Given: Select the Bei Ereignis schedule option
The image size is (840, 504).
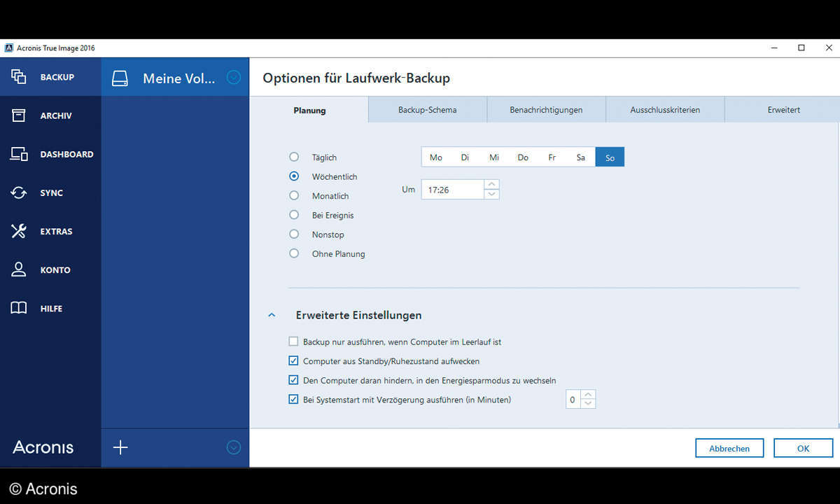Looking at the screenshot, I should (x=294, y=215).
